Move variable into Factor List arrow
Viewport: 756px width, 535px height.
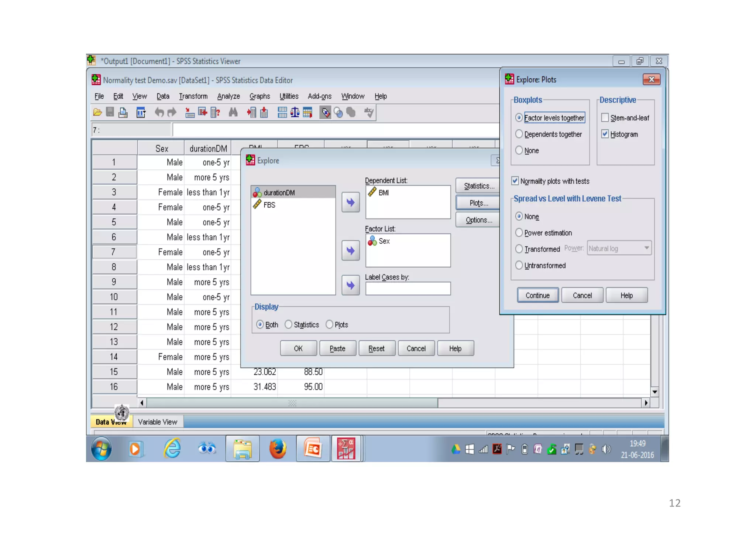350,251
